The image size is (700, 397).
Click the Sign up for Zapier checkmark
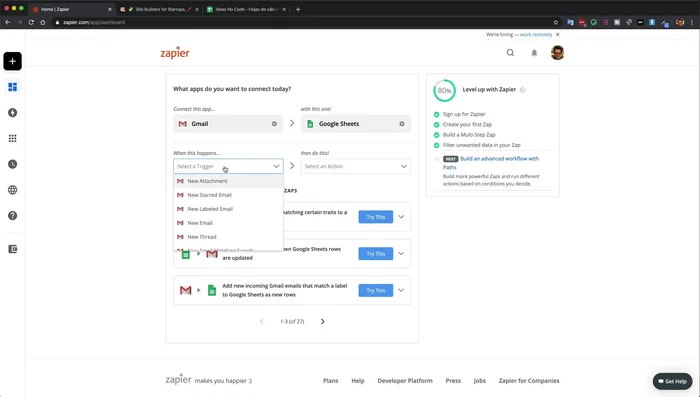[x=437, y=114]
